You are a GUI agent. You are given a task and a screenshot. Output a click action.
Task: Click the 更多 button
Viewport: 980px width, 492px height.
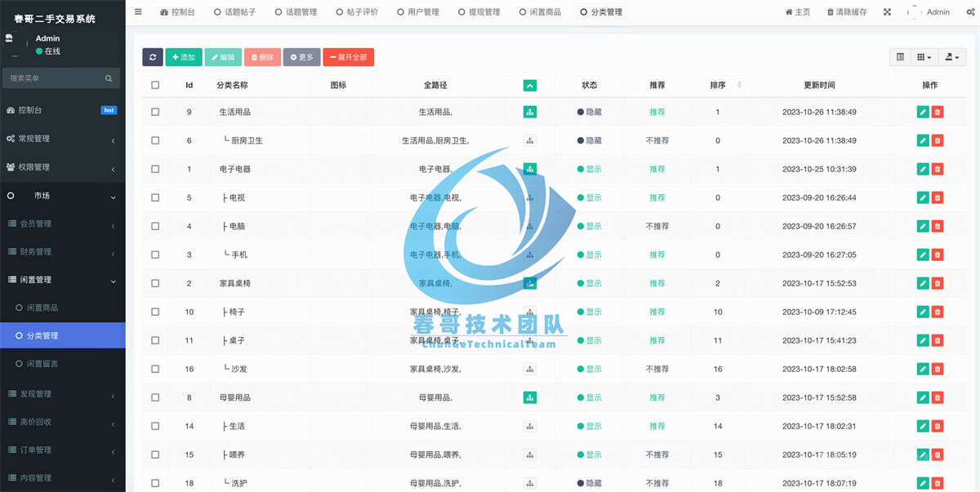301,57
